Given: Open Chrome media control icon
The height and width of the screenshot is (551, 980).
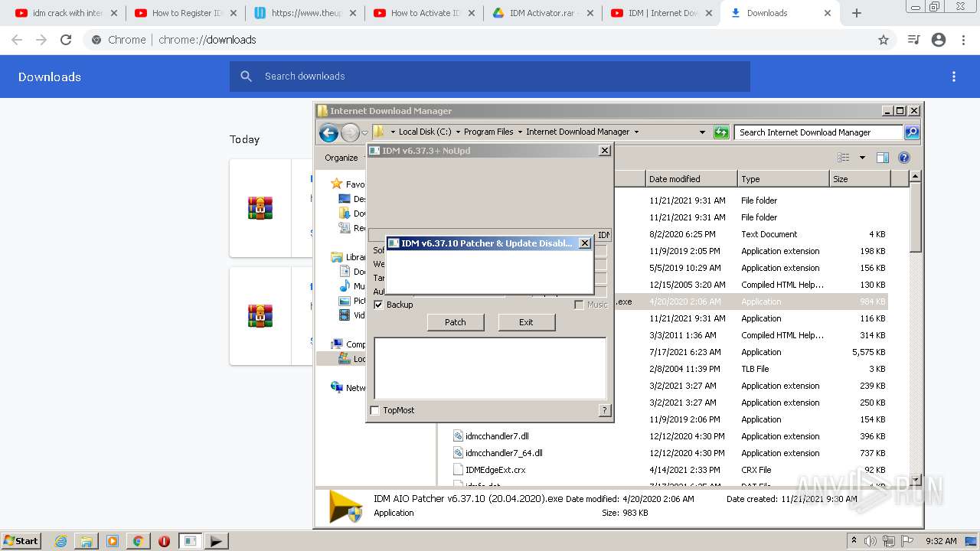Looking at the screenshot, I should coord(913,40).
